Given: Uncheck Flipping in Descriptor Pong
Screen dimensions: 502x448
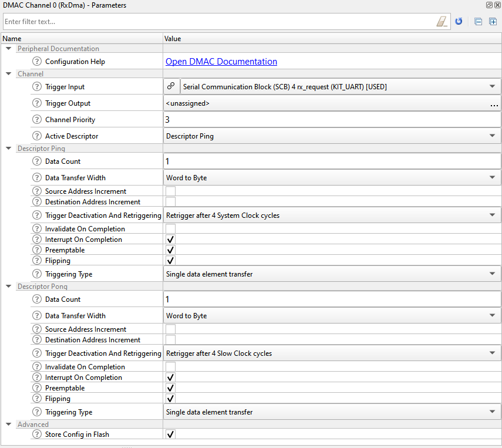Looking at the screenshot, I should [170, 398].
